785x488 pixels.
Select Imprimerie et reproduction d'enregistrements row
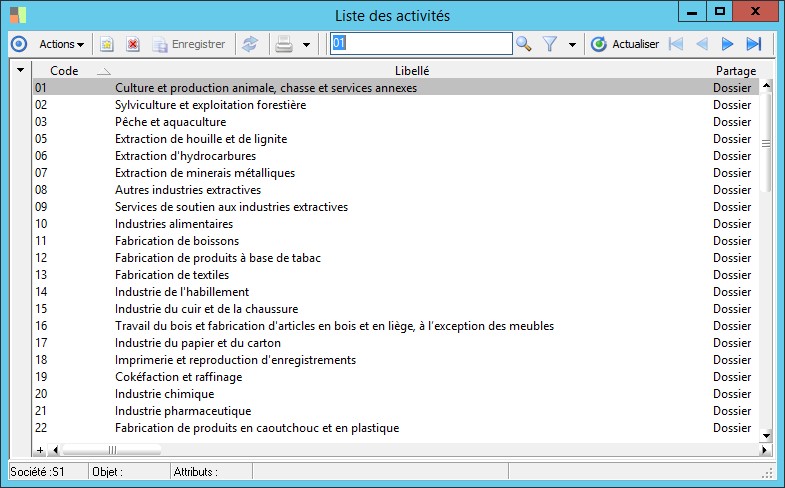(x=396, y=360)
